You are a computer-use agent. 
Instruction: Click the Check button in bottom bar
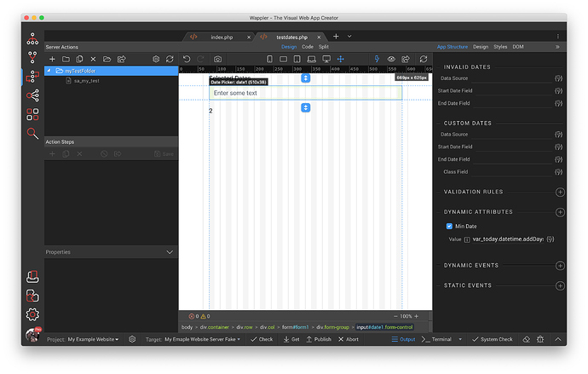[x=262, y=339]
